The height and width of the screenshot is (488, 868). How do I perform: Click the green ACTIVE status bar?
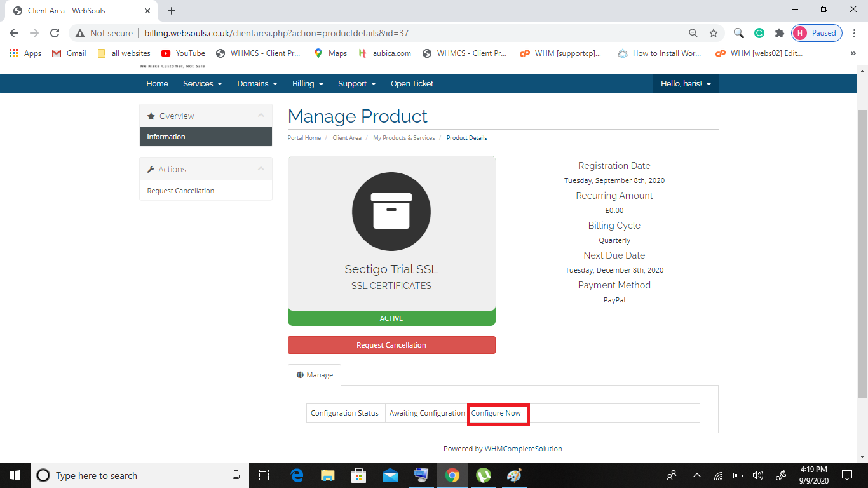(x=391, y=318)
